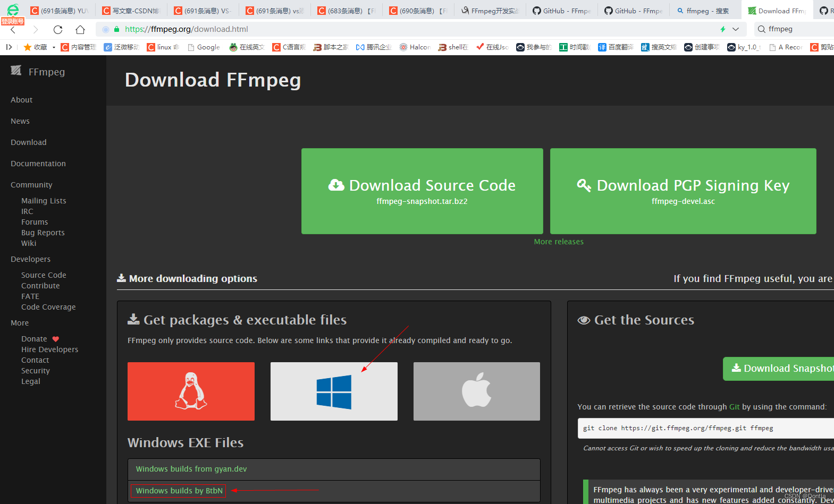The width and height of the screenshot is (834, 504).
Task: Open the dropdown arrow next to 收藏
Action: [54, 47]
